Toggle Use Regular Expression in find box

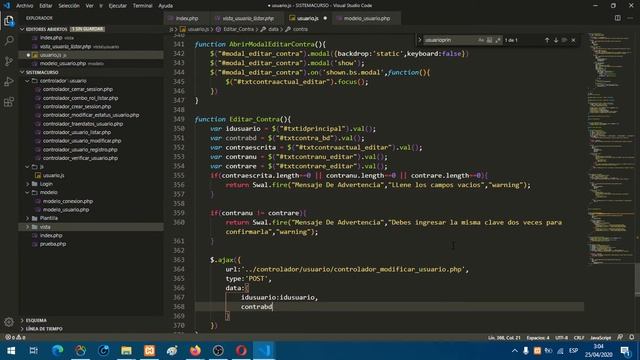[498, 40]
